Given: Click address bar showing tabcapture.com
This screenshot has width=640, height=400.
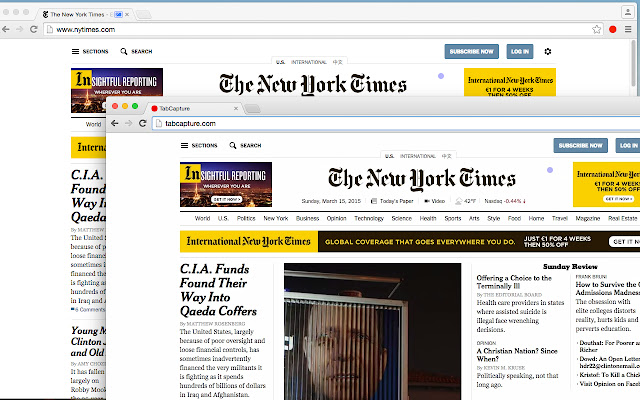Looking at the screenshot, I should pyautogui.click(x=396, y=123).
